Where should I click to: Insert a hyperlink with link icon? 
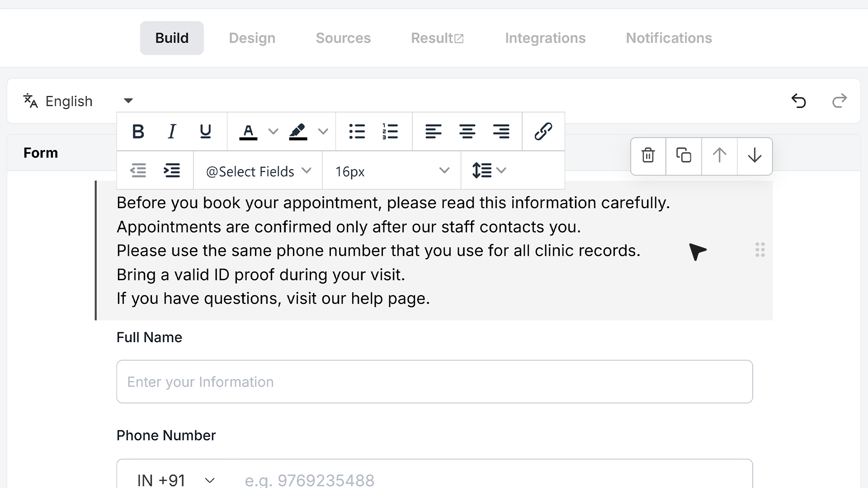[x=543, y=131]
